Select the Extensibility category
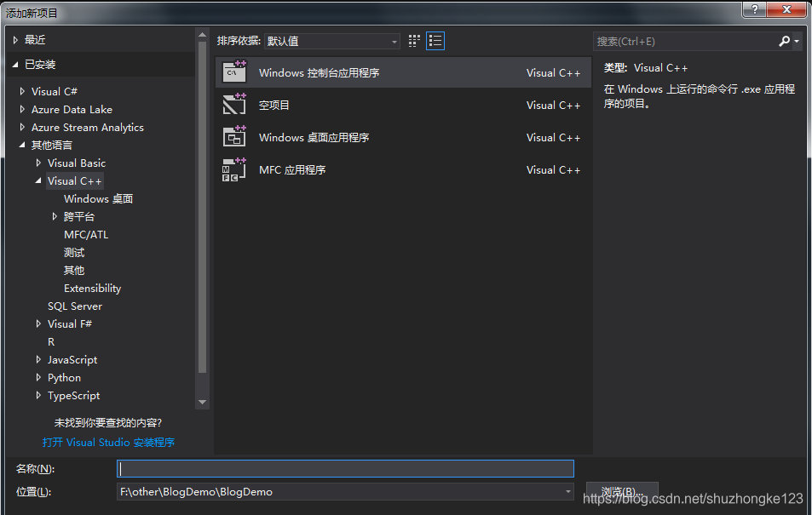This screenshot has height=515, width=812. click(x=92, y=289)
